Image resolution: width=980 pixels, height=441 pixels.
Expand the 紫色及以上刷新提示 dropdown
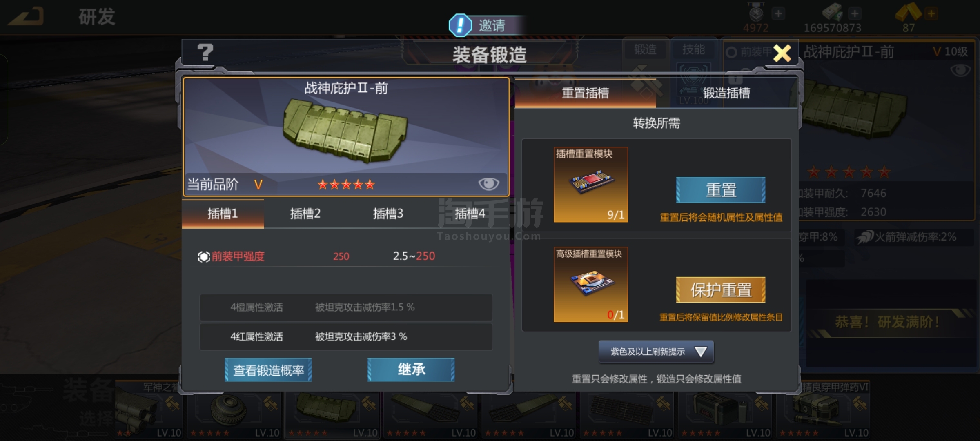[656, 352]
